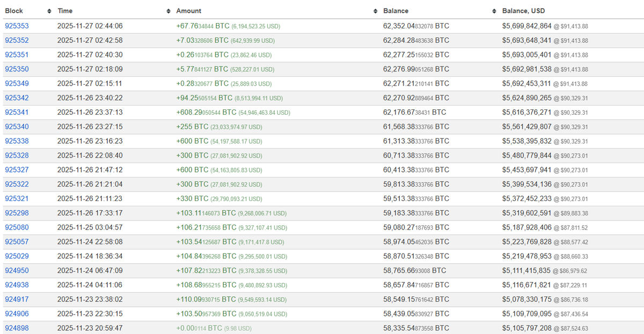Image resolution: width=644 pixels, height=334 pixels.
Task: Select balance 60,413.38 BTC value
Action: [416, 170]
